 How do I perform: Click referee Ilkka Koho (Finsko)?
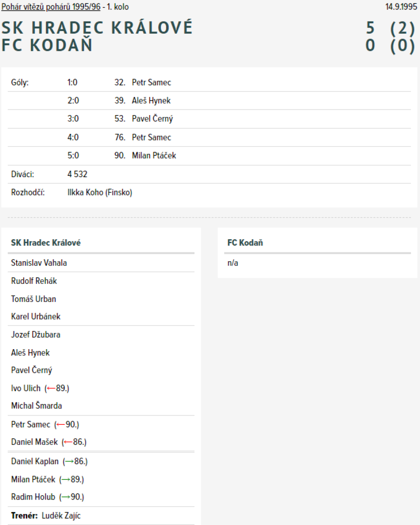pos(100,192)
